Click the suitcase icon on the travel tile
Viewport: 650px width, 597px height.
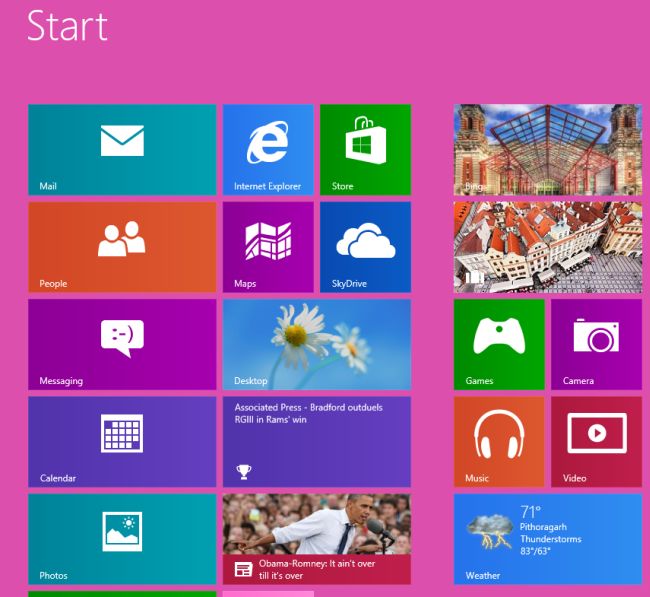click(475, 277)
